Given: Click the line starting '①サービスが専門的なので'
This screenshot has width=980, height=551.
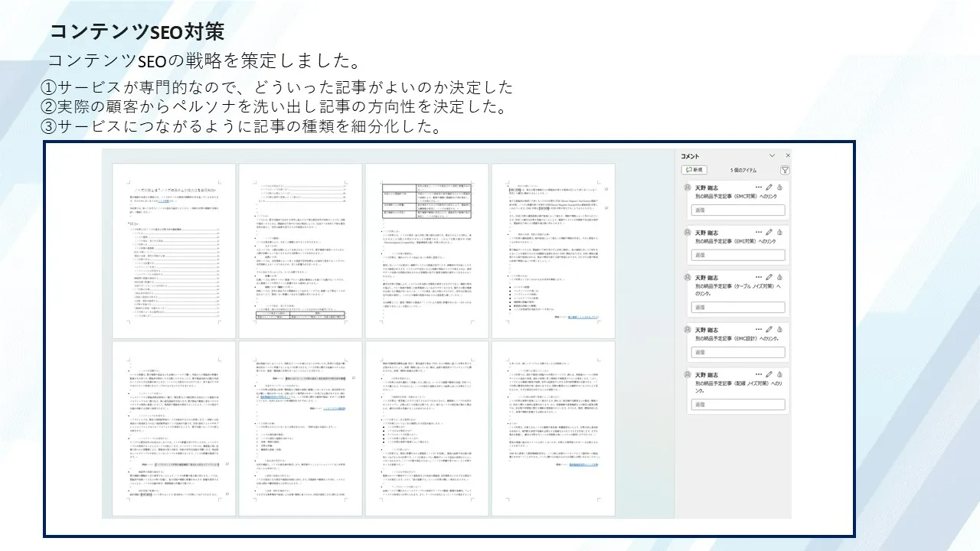Looking at the screenshot, I should (x=276, y=87).
